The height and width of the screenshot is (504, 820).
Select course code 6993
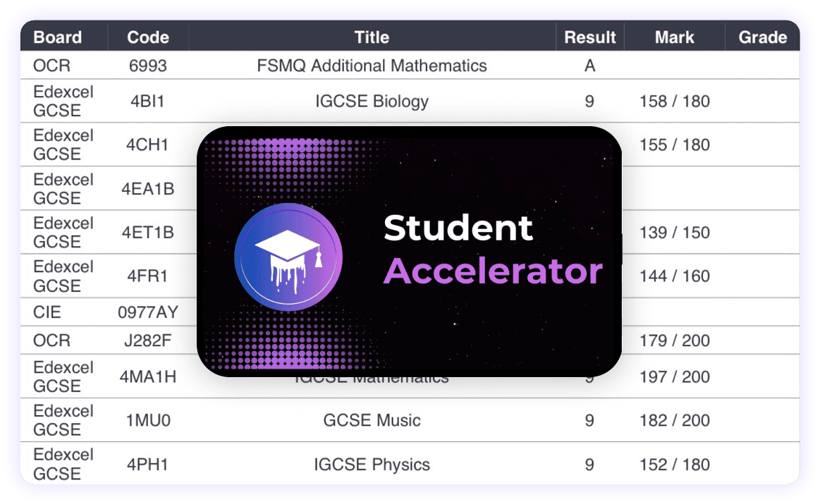coord(148,66)
